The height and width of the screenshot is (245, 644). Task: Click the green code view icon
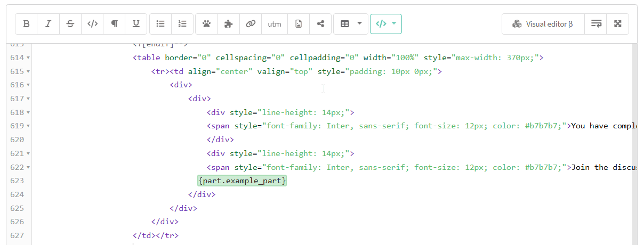(x=381, y=24)
